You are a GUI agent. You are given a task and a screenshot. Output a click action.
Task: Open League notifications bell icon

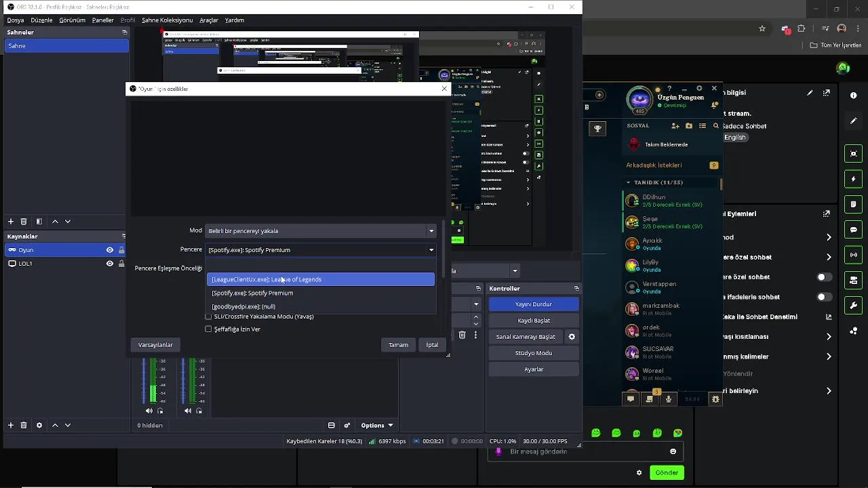tap(715, 105)
